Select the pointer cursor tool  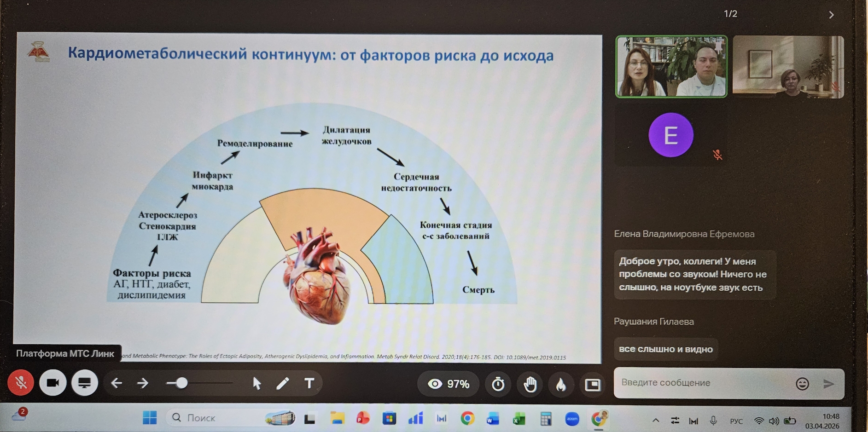pos(257,383)
